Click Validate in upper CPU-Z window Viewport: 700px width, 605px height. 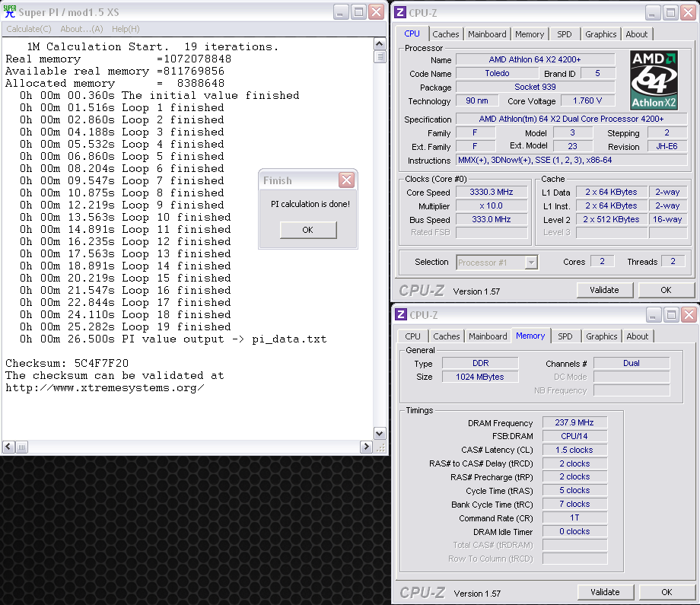click(x=604, y=290)
